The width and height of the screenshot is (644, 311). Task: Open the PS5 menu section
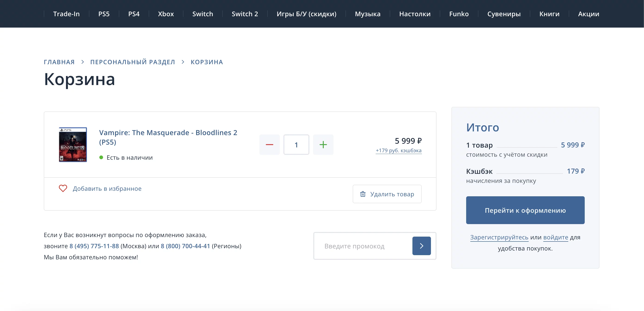tap(104, 14)
